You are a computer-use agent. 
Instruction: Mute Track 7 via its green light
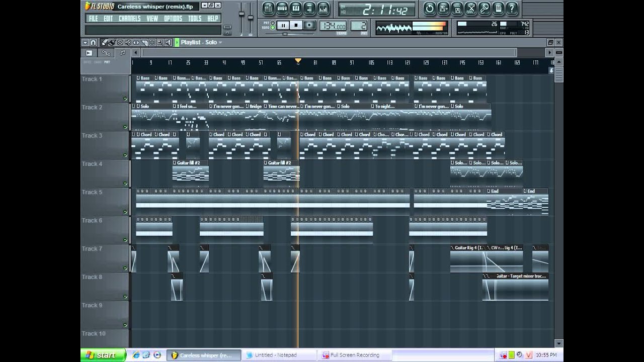125,267
